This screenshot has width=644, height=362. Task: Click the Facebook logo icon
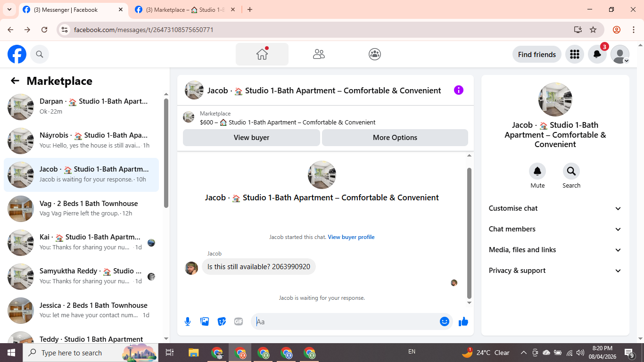tap(17, 54)
